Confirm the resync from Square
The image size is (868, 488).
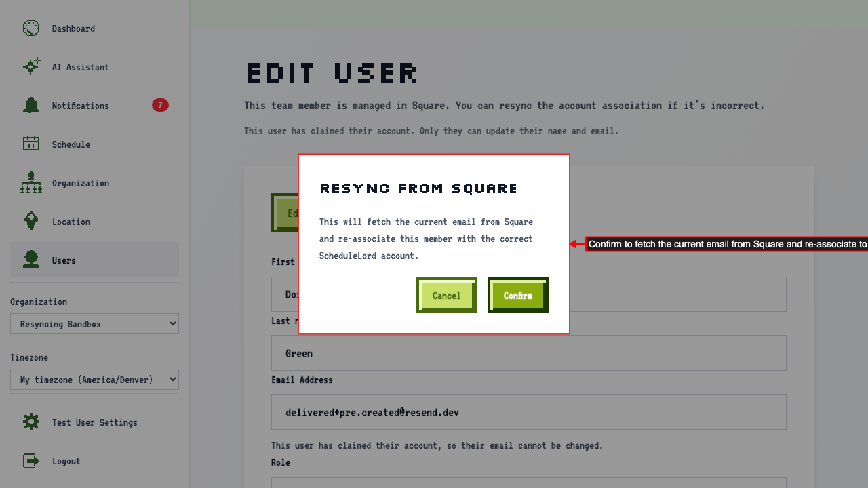pyautogui.click(x=518, y=296)
